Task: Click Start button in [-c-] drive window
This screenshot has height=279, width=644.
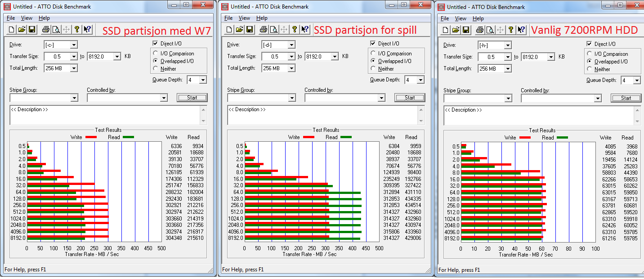Action: point(192,98)
